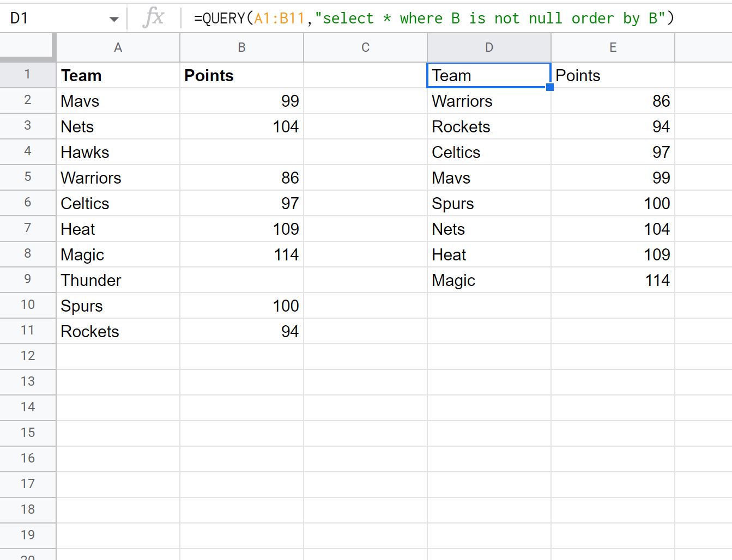This screenshot has height=560, width=732.
Task: Click the 94 value in column B
Action: click(x=241, y=331)
